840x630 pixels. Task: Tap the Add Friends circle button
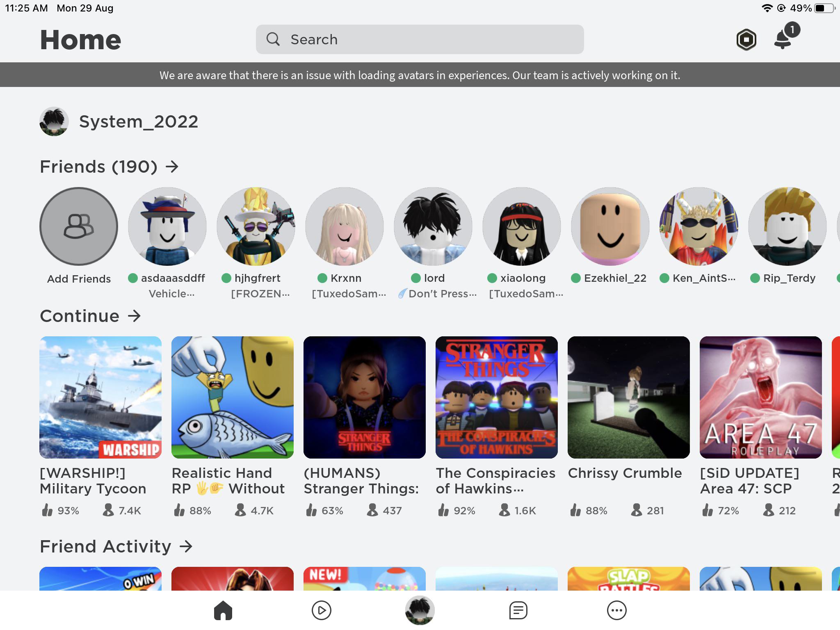click(79, 226)
